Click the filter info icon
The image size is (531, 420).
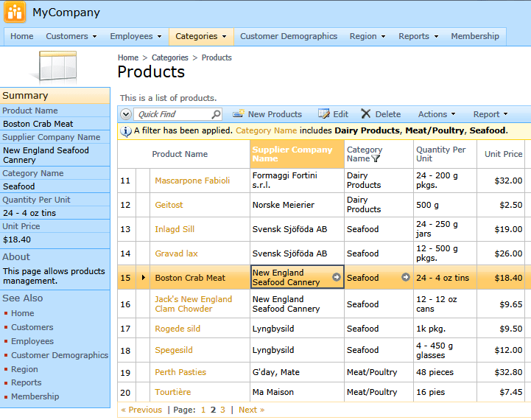[x=126, y=131]
